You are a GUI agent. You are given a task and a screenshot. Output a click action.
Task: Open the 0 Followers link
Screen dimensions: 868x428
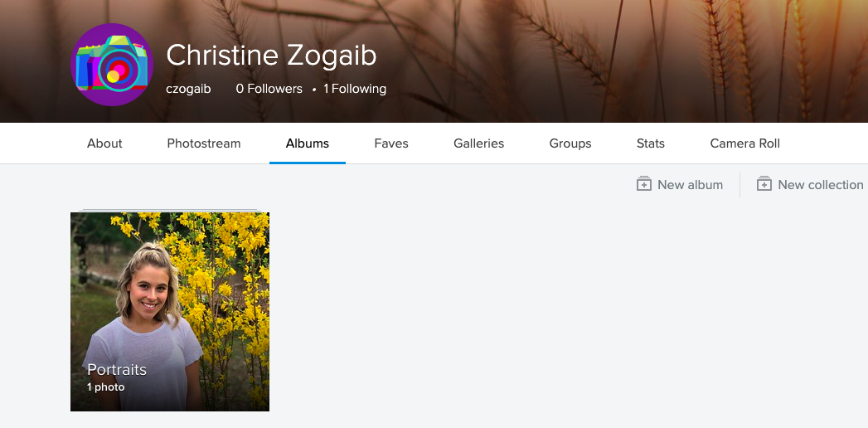[269, 89]
